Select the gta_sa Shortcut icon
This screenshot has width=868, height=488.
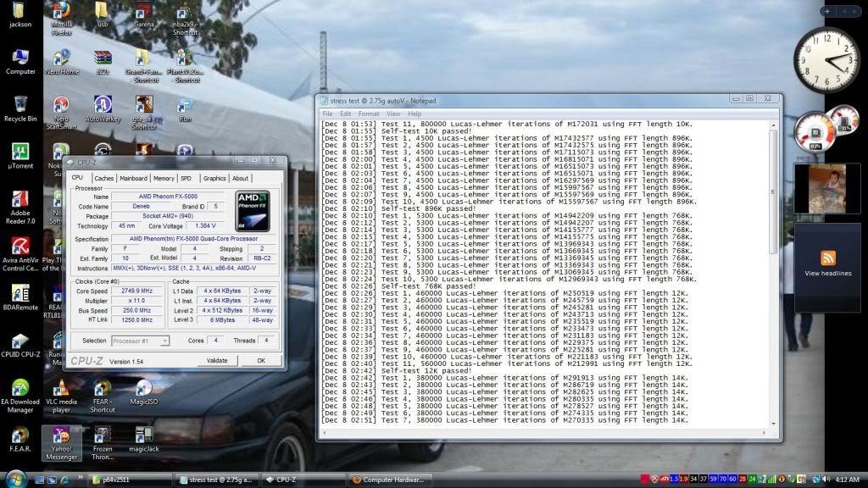144,113
